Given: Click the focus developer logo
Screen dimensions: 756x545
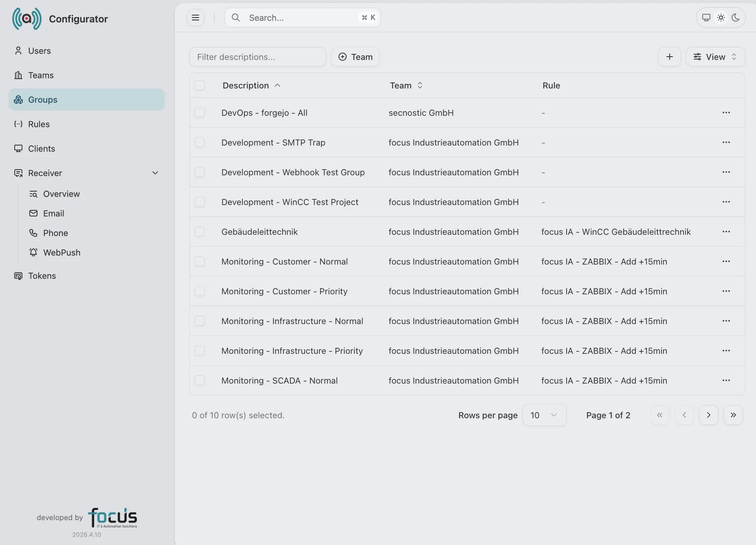Looking at the screenshot, I should (x=112, y=518).
